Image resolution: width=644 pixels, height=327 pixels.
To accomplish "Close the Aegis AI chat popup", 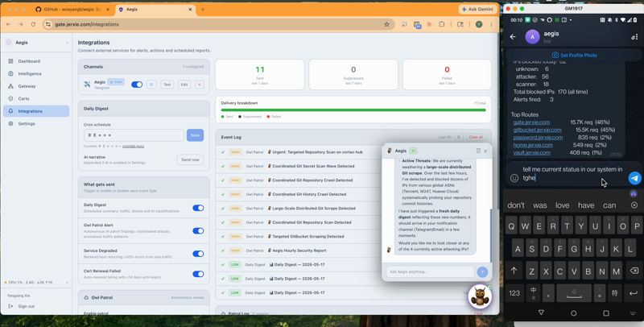I will [485, 151].
